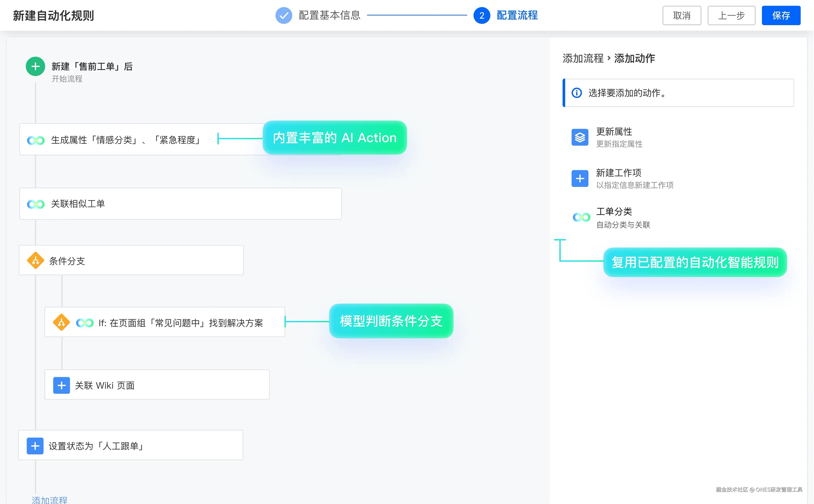Click AI icon on 生成属性 step
Image resolution: width=814 pixels, height=504 pixels.
(x=36, y=140)
